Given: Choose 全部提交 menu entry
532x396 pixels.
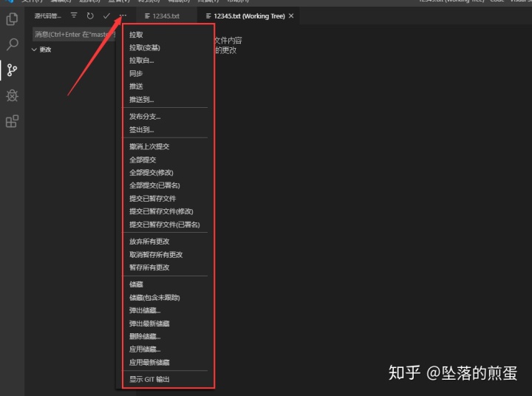Looking at the screenshot, I should (143, 160).
